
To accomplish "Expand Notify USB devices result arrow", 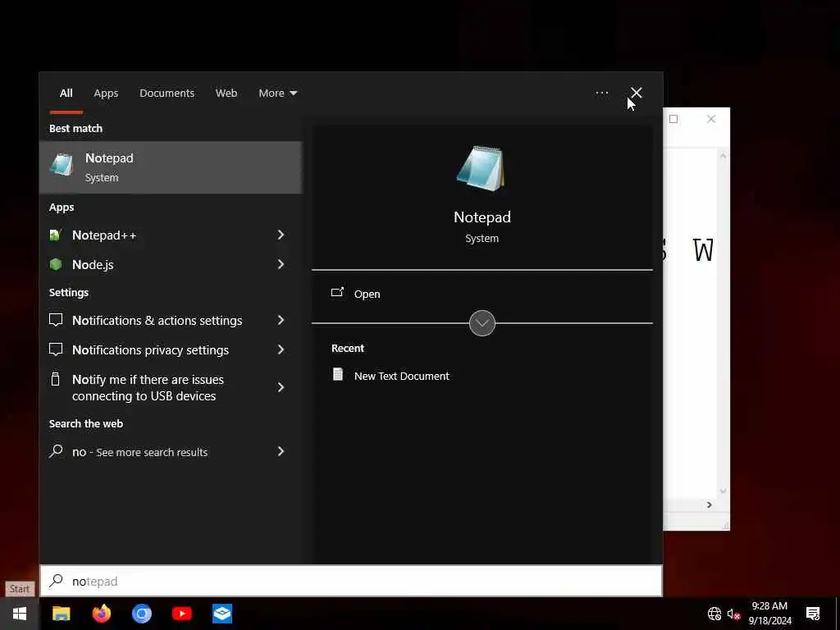I will pyautogui.click(x=281, y=387).
